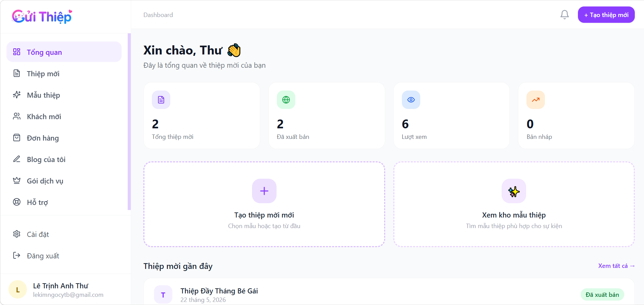Screen dimensions: 644x305
Task: Click the sparkle icon in Xem kho mẫu thiệp
Action: [x=514, y=191]
